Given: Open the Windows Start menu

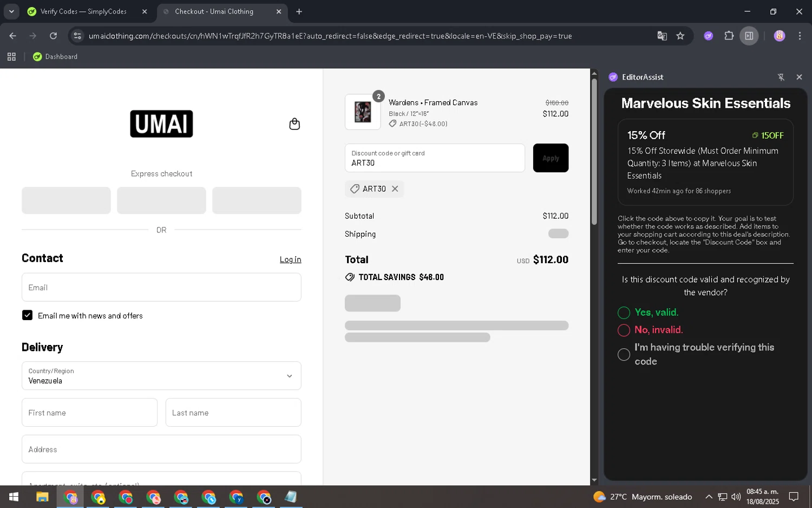Looking at the screenshot, I should point(14,497).
